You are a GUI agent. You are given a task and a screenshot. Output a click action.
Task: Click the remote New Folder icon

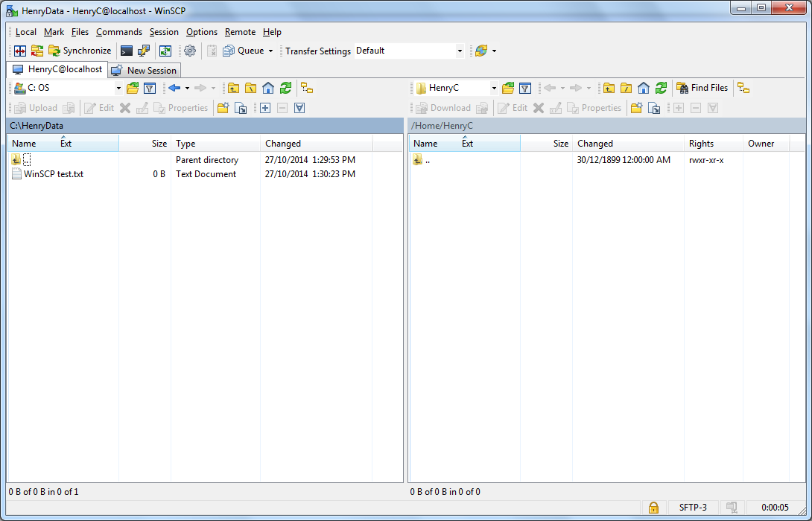636,108
